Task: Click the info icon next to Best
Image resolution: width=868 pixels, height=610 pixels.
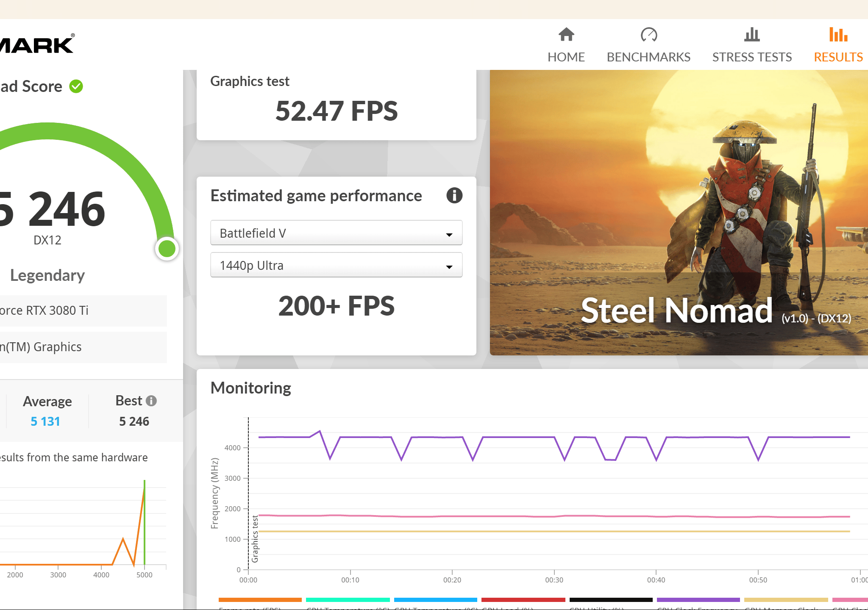Action: click(151, 401)
